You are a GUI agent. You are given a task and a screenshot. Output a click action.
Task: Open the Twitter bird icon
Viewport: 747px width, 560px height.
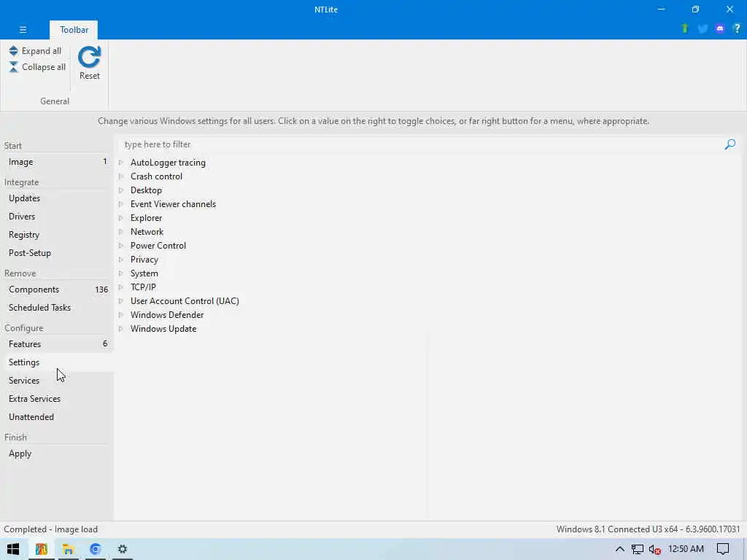(703, 28)
